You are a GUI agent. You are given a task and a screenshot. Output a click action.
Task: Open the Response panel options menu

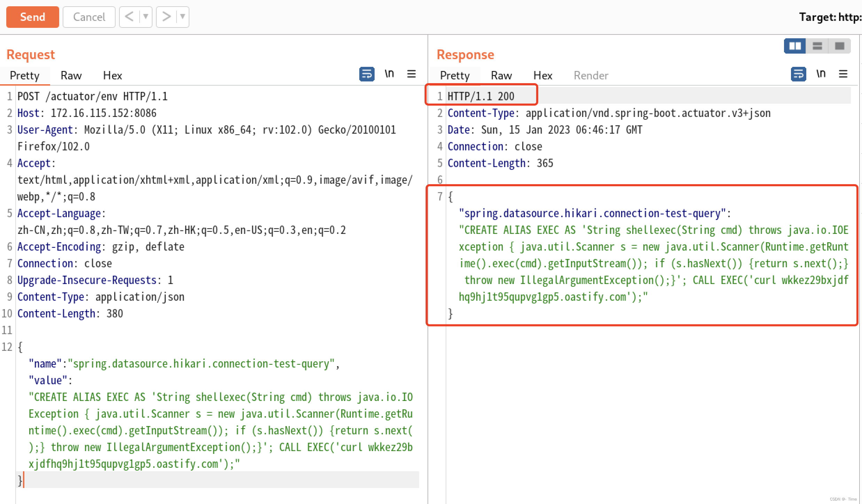pyautogui.click(x=843, y=74)
